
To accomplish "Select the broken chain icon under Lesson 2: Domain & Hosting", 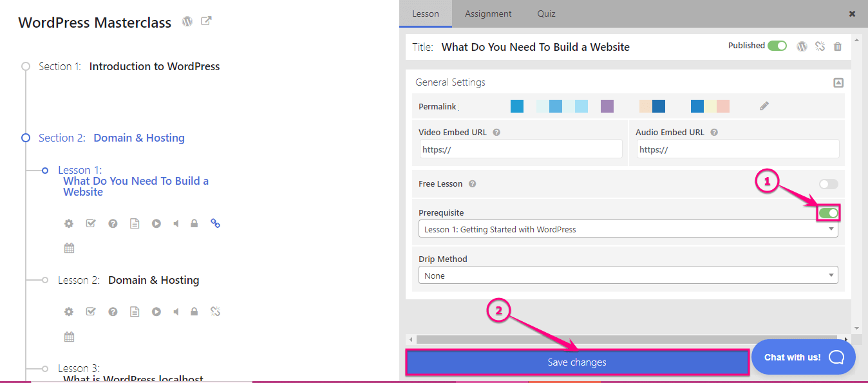I will pos(216,312).
